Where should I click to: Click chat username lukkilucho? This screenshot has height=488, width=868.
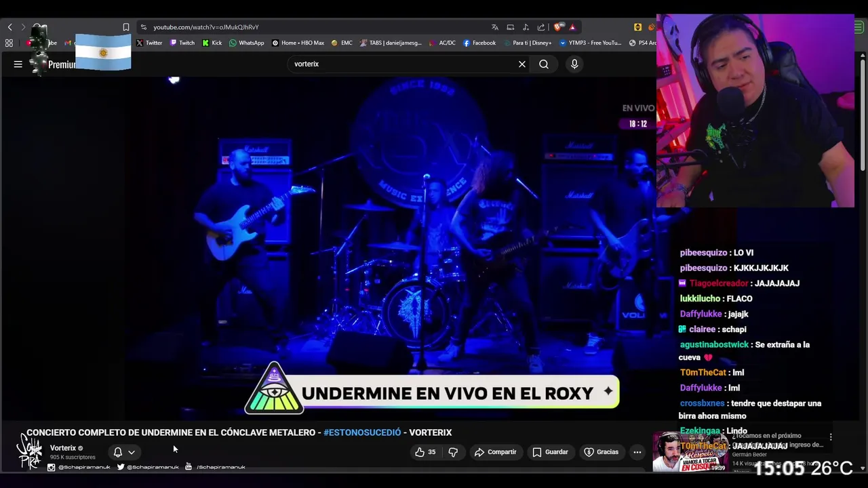(x=700, y=299)
